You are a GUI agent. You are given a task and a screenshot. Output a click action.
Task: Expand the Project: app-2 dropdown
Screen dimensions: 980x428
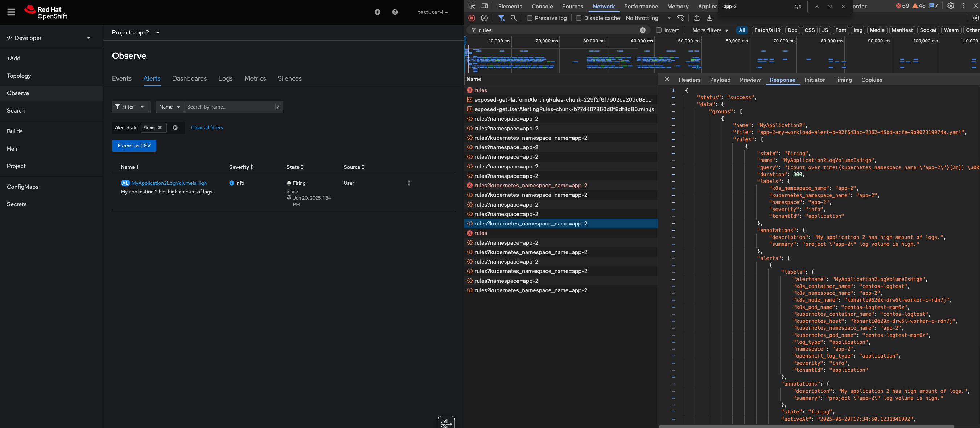(x=136, y=33)
